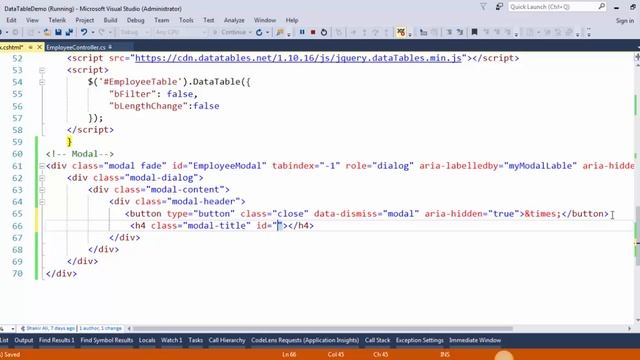The width and height of the screenshot is (640, 360).
Task: Open the Call Hierarchy tab
Action: 227,340
